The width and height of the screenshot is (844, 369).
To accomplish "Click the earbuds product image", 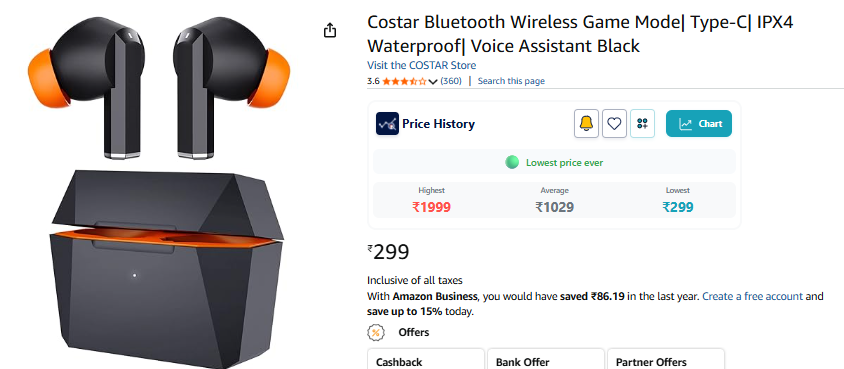I will coord(159,192).
